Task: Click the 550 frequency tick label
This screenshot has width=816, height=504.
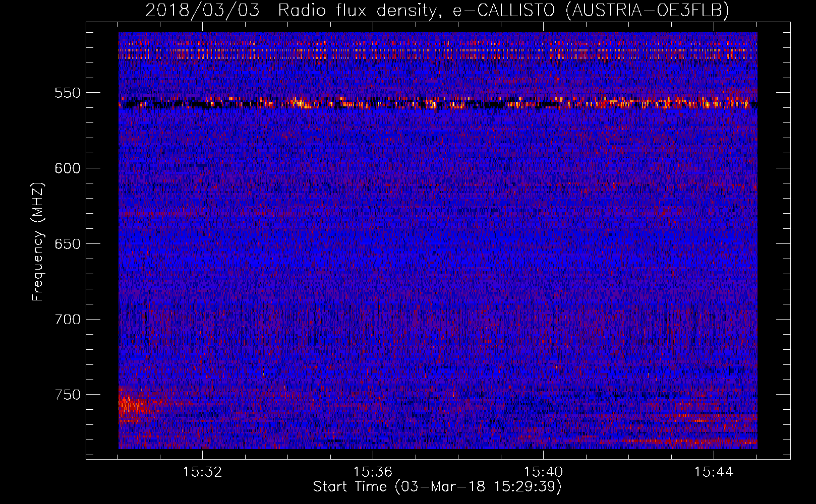Action: point(68,93)
